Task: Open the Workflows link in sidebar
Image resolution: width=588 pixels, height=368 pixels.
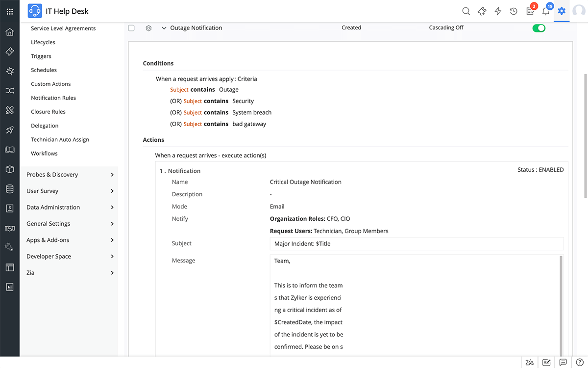Action: (x=44, y=154)
